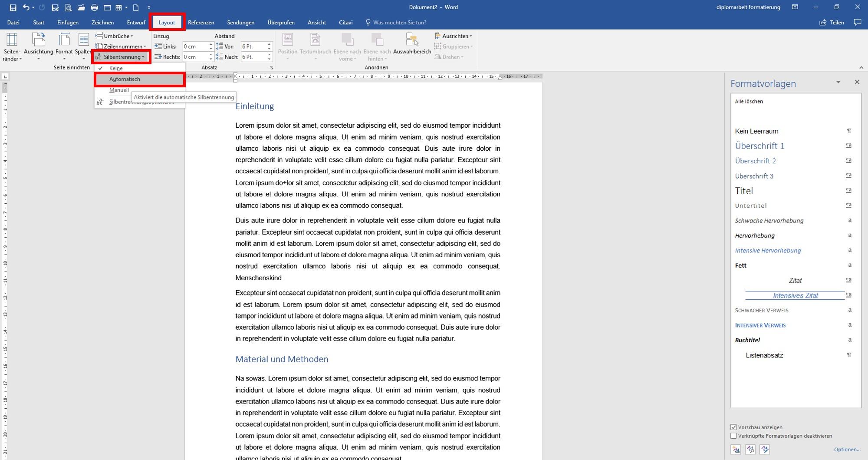Click the Material und Methoden heading
Image resolution: width=868 pixels, height=460 pixels.
click(x=282, y=359)
